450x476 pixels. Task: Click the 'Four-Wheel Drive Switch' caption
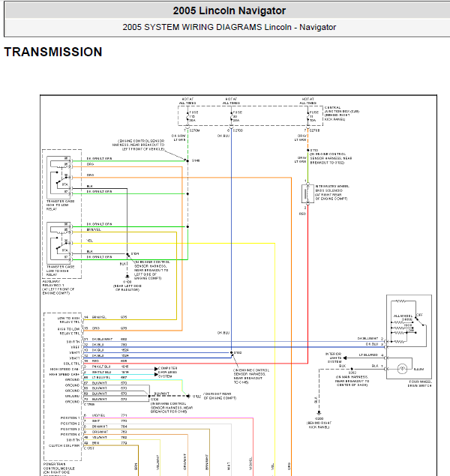tap(420, 383)
